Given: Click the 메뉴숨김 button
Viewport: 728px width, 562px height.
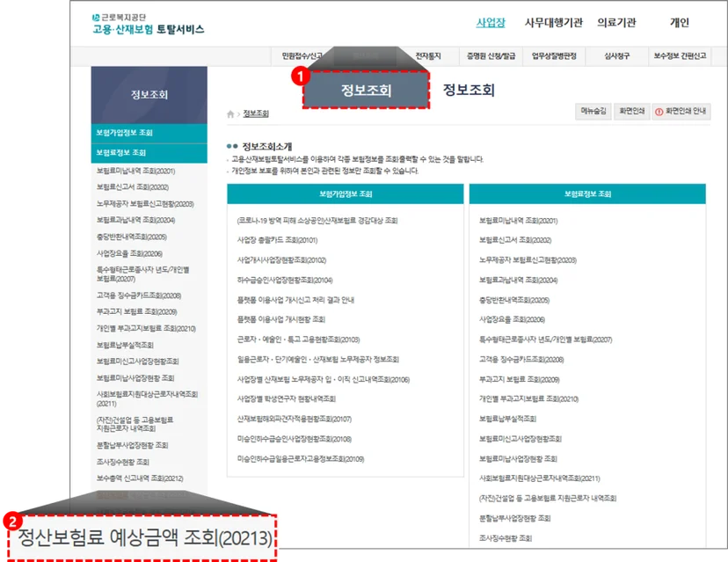Looking at the screenshot, I should [593, 112].
